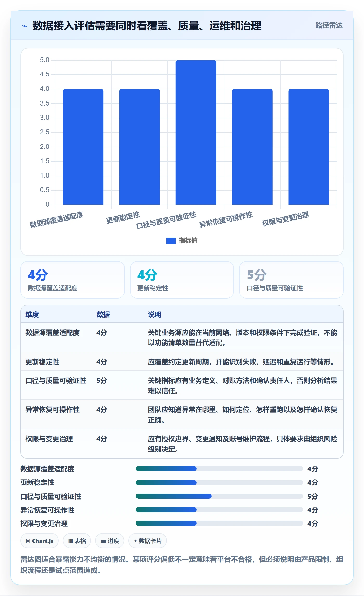Select the tallest 口径与质量可验证性 bar
This screenshot has width=364, height=596.
click(196, 132)
